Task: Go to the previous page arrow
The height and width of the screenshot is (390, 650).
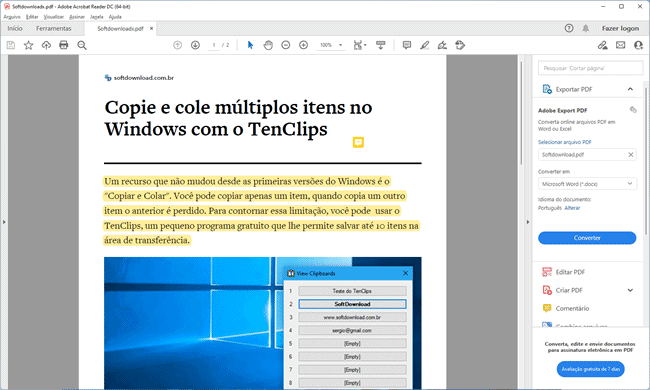Action: [177, 45]
